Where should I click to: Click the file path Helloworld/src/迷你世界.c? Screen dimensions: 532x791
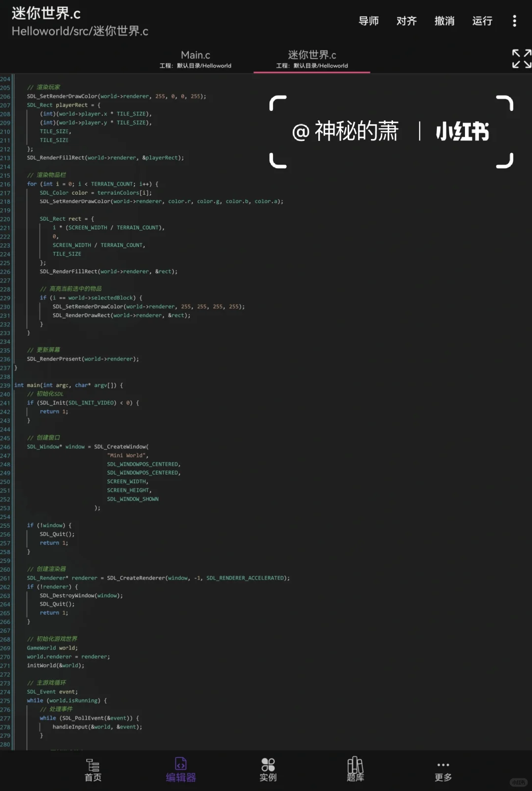pyautogui.click(x=80, y=31)
